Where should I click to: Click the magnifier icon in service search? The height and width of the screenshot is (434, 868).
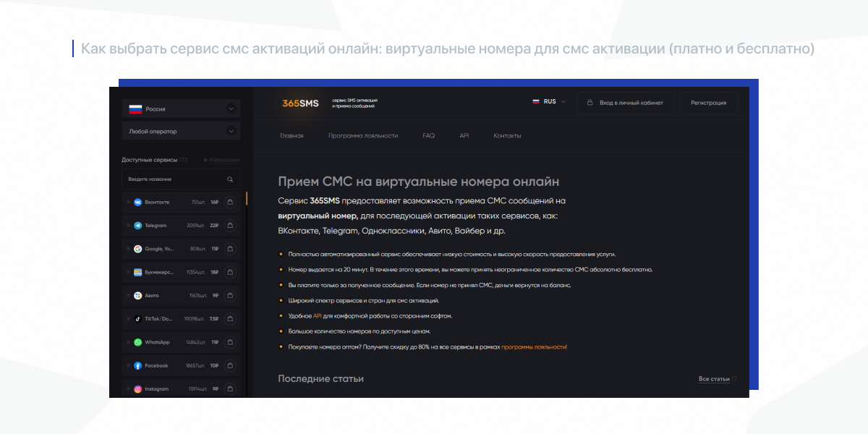tap(230, 179)
